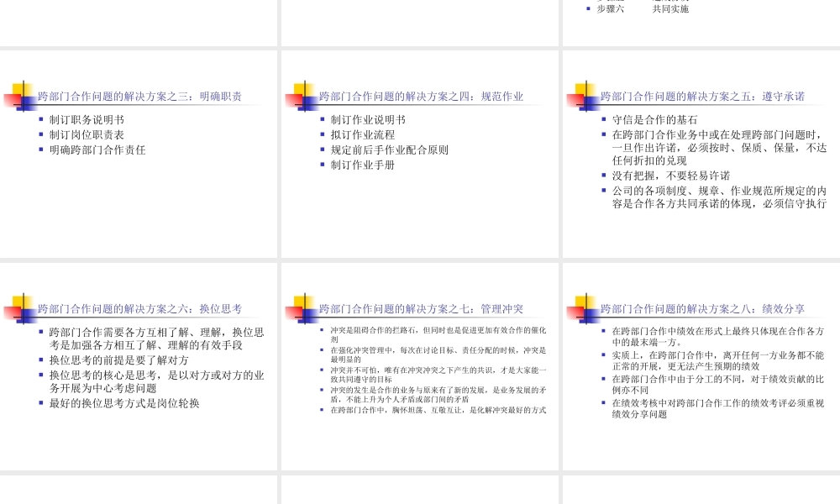This screenshot has height=504, width=840.
Task: Click the bullet text 换位思考的前提是要了解对方
Action: [x=119, y=360]
